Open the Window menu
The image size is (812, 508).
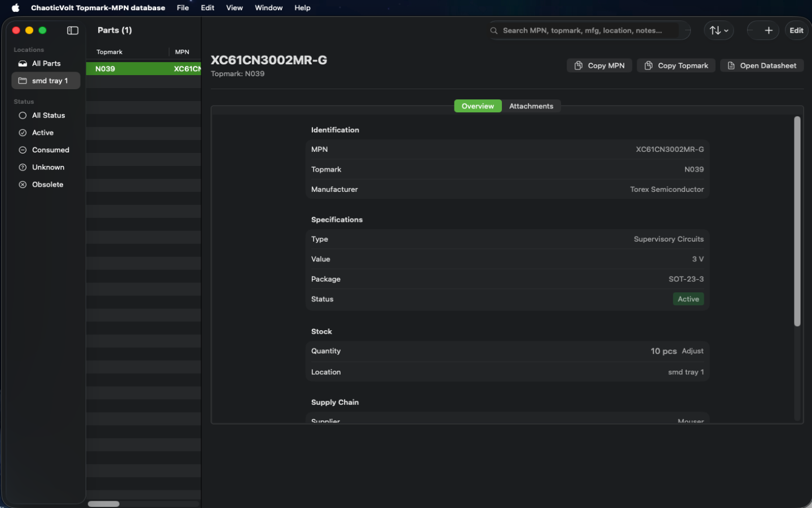(268, 8)
